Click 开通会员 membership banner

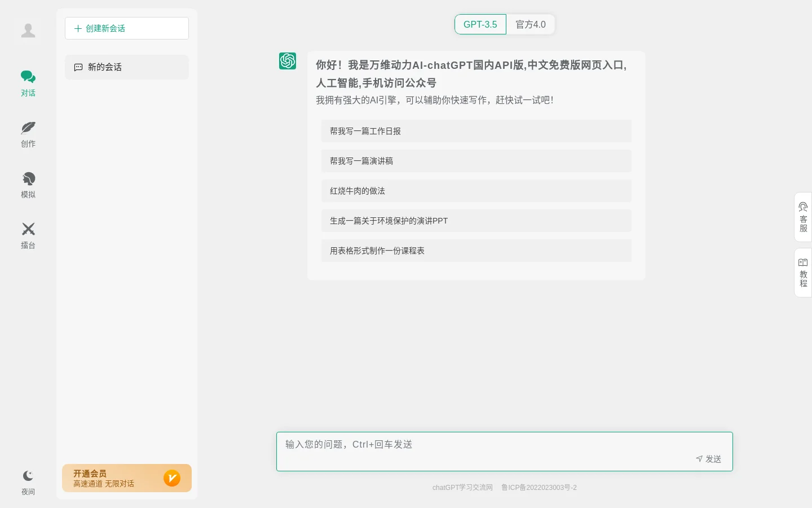tap(127, 478)
